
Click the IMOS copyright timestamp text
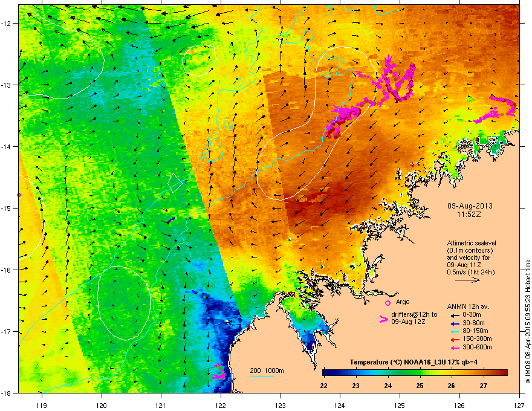coord(528,322)
